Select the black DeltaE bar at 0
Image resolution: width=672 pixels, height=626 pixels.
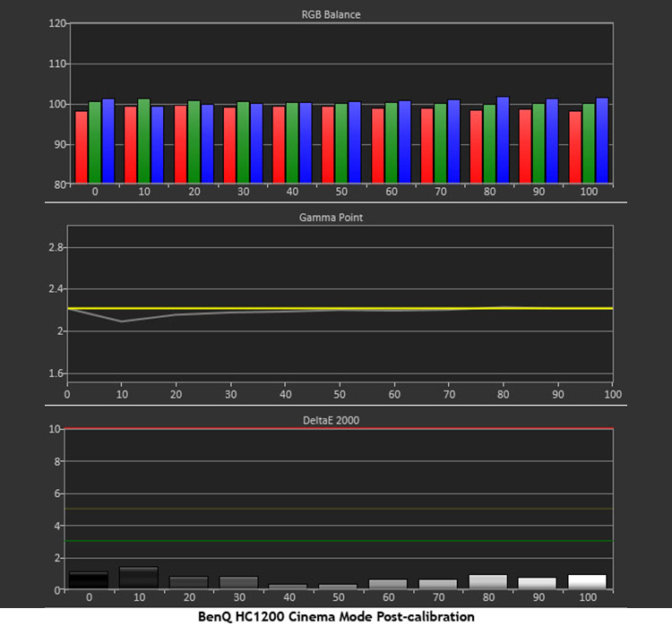[89, 580]
